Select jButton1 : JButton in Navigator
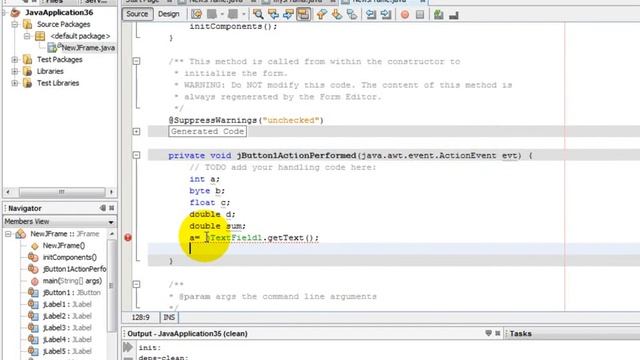 71,293
